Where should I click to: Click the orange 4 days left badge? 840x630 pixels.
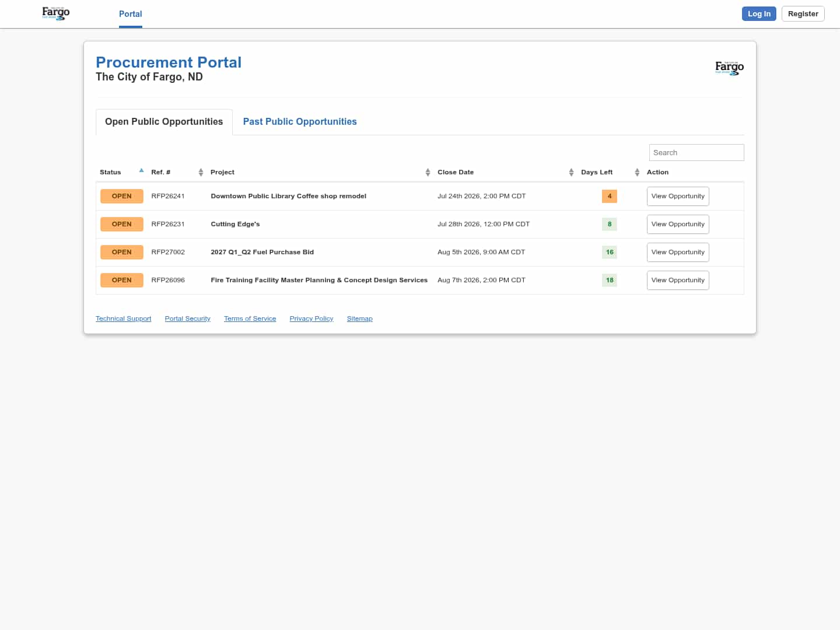coord(610,196)
